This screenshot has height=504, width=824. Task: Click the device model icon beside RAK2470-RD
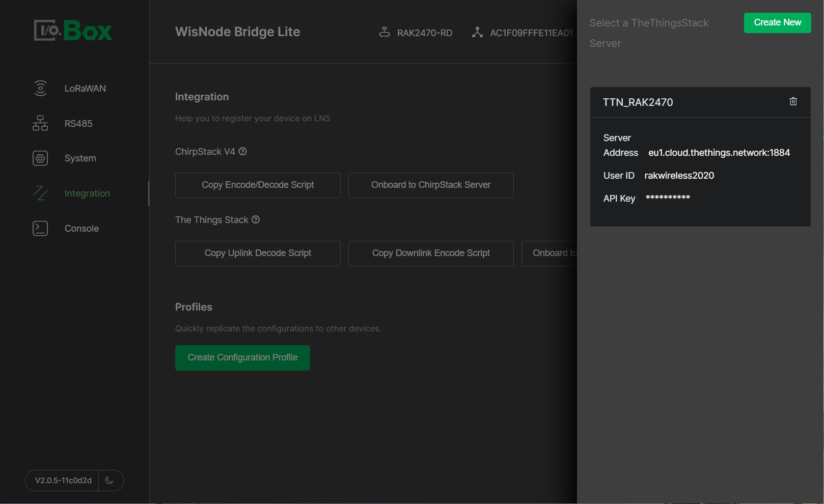[x=384, y=32]
